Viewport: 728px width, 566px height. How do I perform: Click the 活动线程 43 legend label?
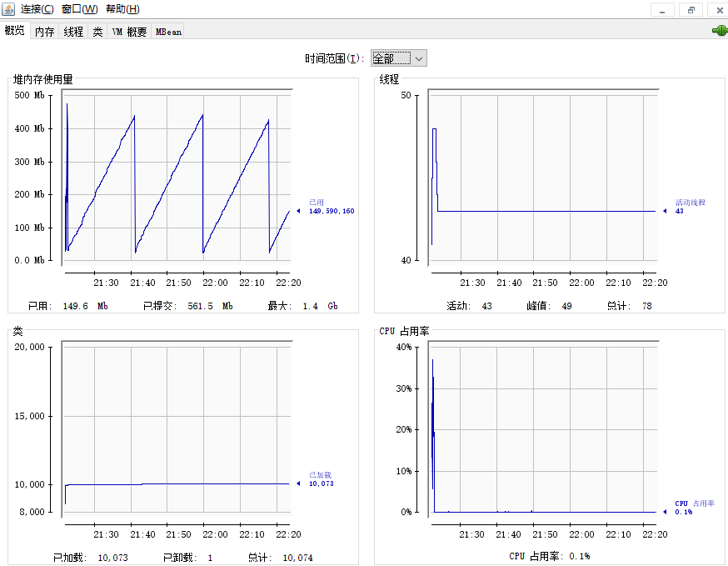pyautogui.click(x=690, y=207)
